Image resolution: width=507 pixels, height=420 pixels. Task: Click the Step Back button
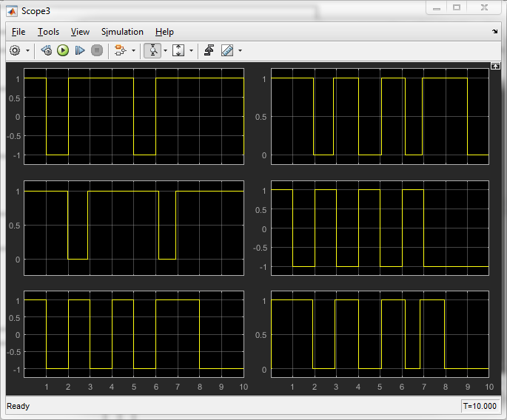coord(46,50)
